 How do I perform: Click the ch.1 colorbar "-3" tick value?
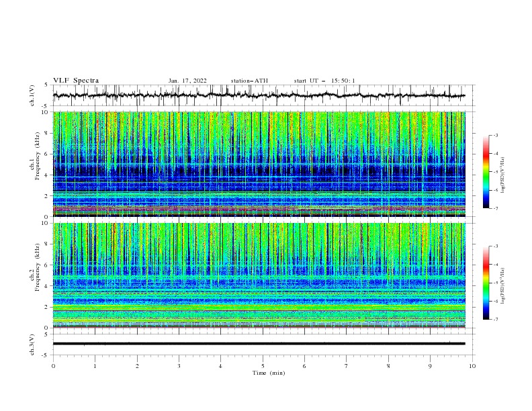tap(496, 135)
